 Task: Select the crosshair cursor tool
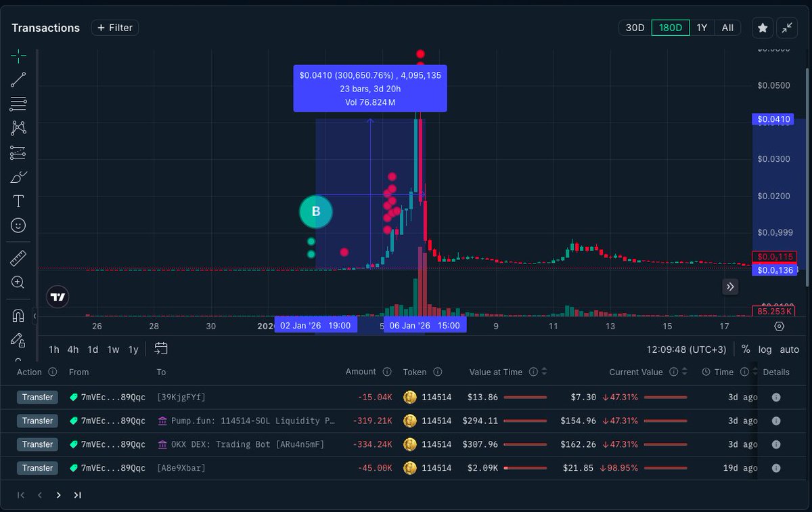point(18,55)
